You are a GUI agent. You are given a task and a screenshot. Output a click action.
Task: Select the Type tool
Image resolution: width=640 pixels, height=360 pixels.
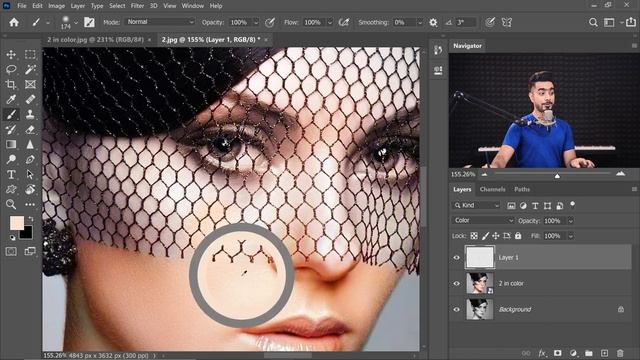(x=11, y=174)
